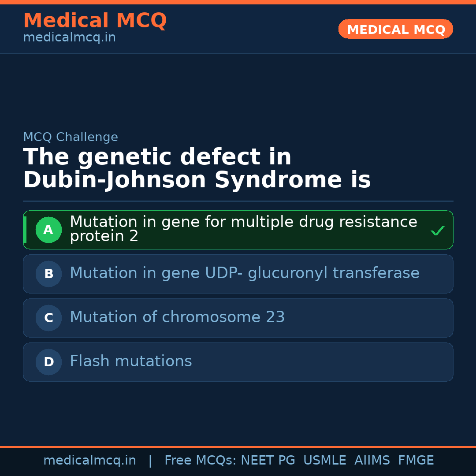This screenshot has height=476, width=476.
Task: Click 'AIIMS' in the footer
Action: (372, 461)
